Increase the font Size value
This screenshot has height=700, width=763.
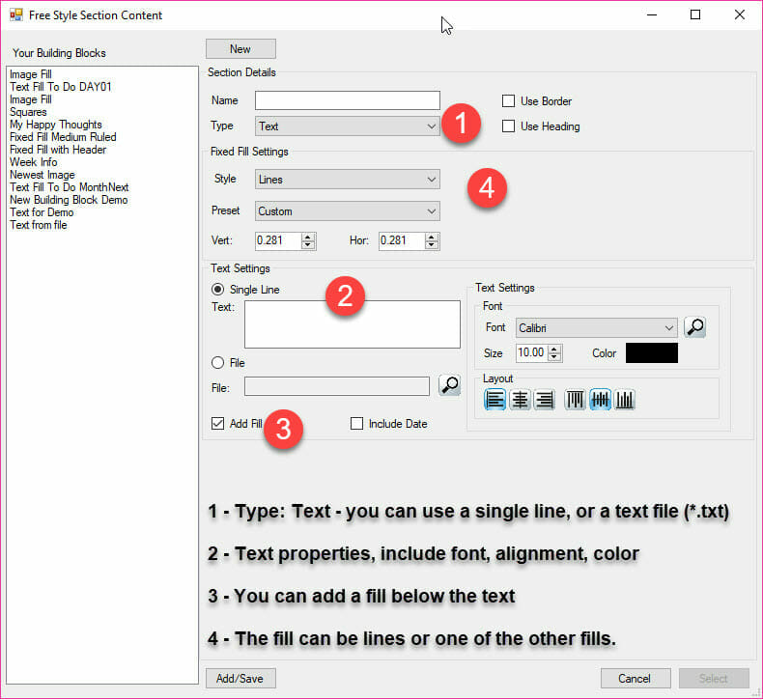pos(553,349)
